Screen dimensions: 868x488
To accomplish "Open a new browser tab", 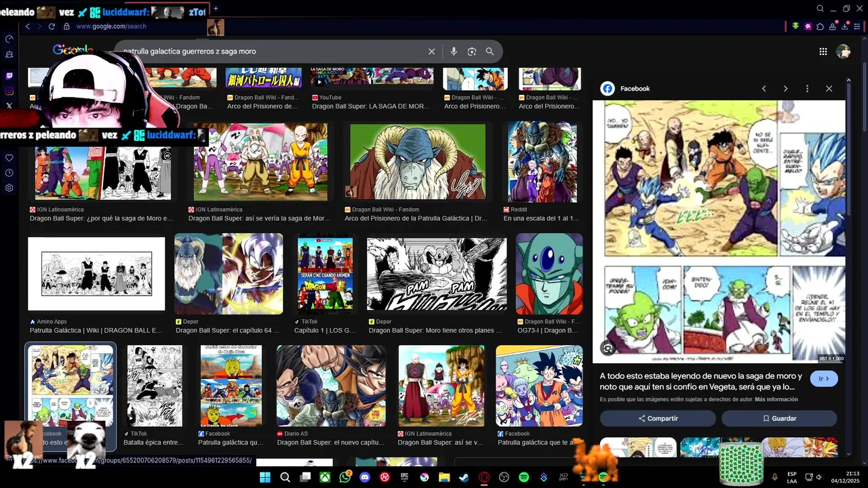I will click(x=216, y=9).
